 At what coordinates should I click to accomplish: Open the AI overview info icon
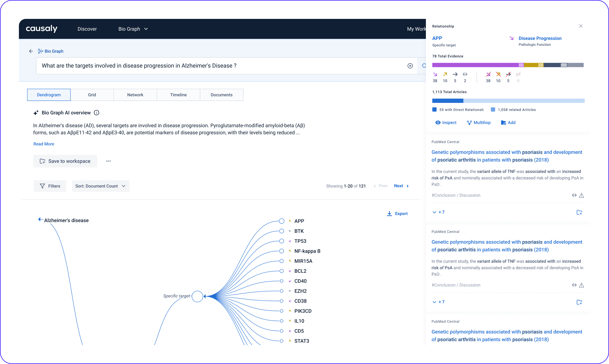[96, 113]
